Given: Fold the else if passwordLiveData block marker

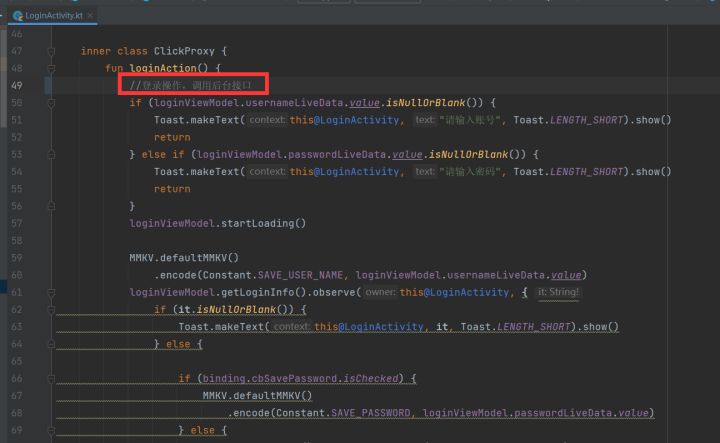Looking at the screenshot, I should click(51, 155).
